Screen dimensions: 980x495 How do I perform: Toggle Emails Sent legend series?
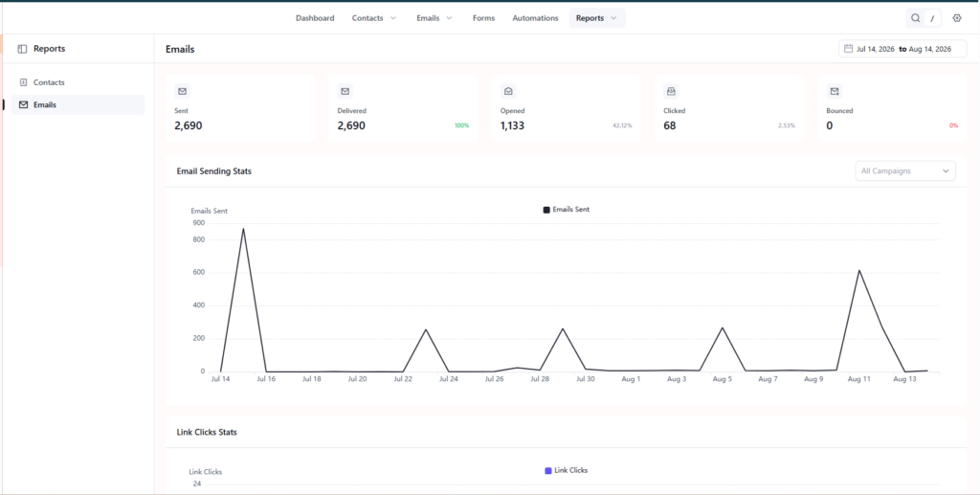pos(567,210)
